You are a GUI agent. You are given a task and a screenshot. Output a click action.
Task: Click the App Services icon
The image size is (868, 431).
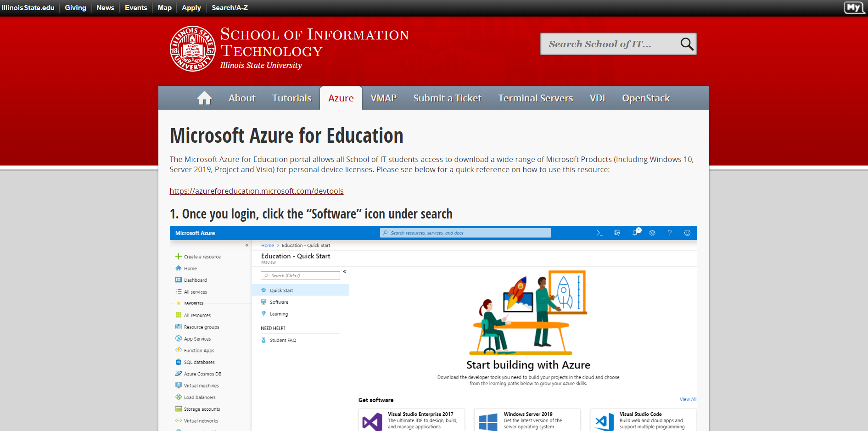[179, 338]
